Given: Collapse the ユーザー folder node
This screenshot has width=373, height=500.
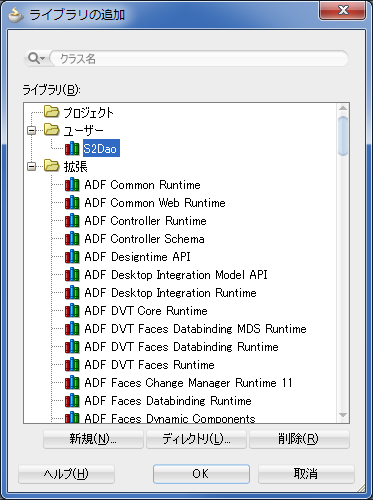Looking at the screenshot, I should (32, 131).
